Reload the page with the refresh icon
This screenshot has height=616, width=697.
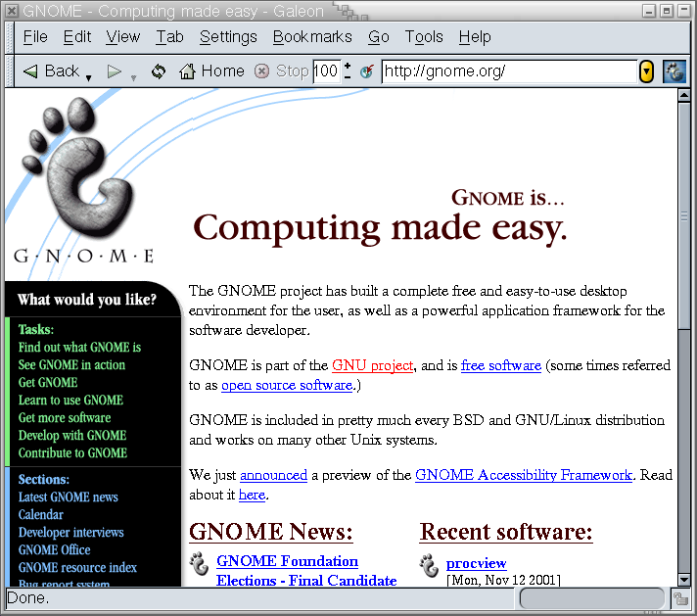point(159,71)
